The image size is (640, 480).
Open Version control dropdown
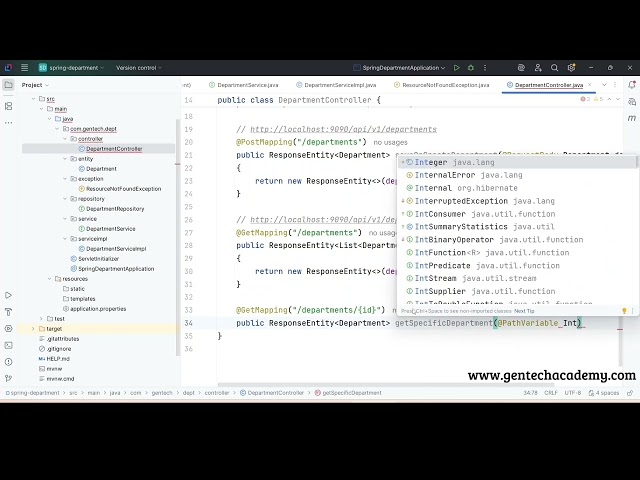pos(139,68)
